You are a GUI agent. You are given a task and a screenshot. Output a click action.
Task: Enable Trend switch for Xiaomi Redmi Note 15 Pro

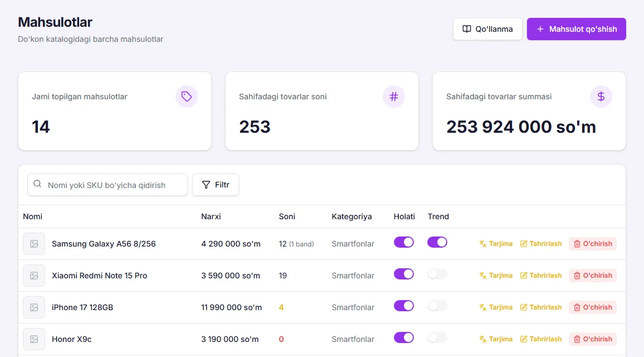coord(437,274)
